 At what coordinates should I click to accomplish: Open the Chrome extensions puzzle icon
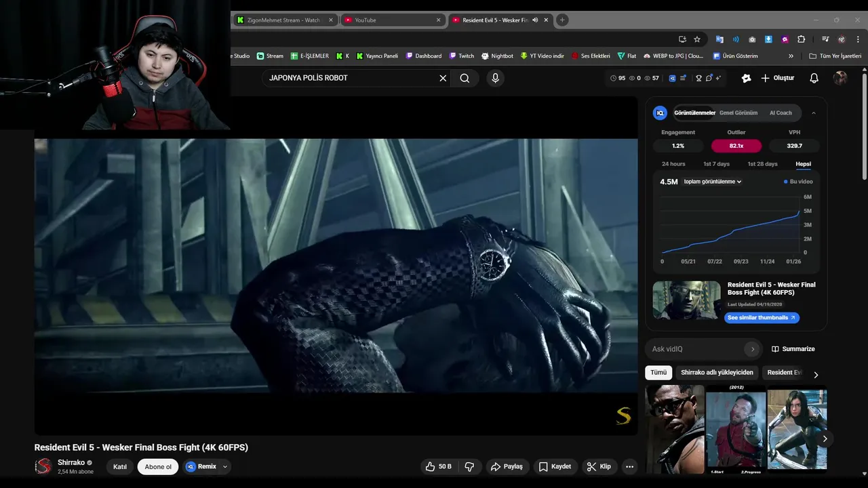coord(801,39)
